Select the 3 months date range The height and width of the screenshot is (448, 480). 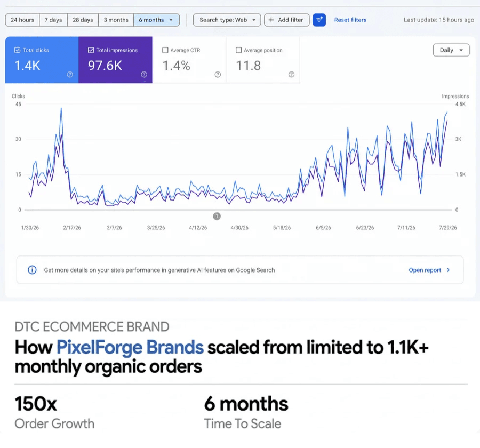click(x=116, y=20)
